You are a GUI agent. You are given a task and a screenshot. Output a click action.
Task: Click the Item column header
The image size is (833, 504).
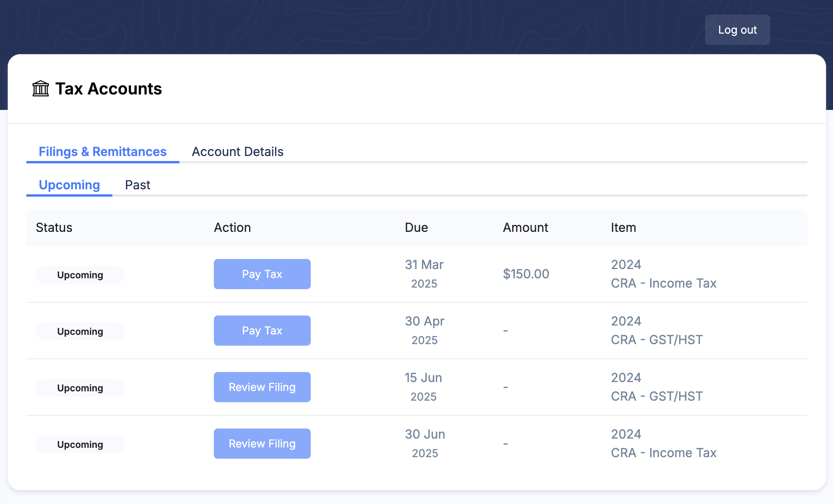pos(623,228)
